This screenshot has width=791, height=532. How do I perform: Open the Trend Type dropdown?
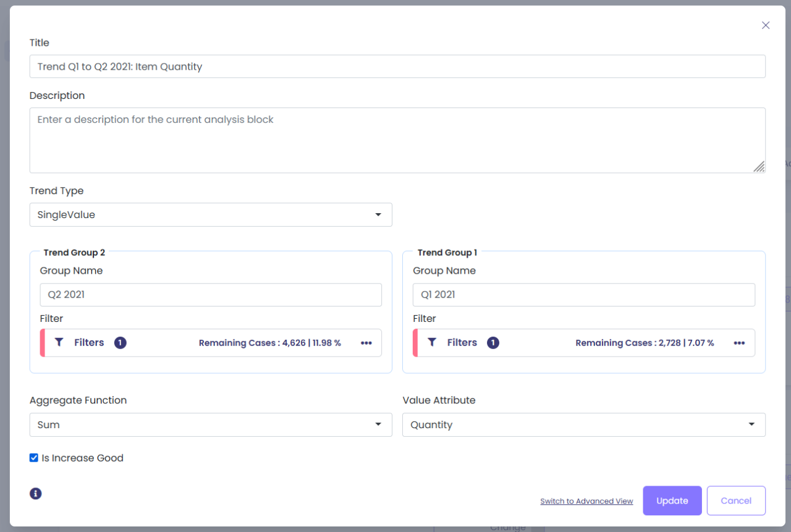(211, 214)
